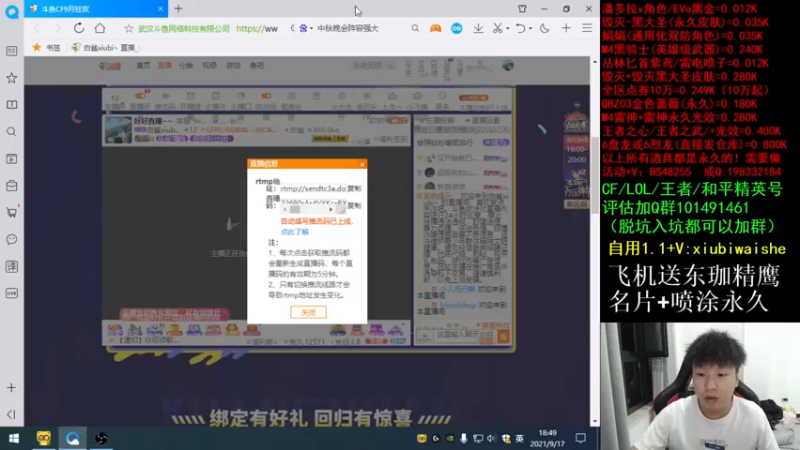Click the page vertical scrollbar up arrow
Screen dimensions: 800x450
tap(594, 61)
